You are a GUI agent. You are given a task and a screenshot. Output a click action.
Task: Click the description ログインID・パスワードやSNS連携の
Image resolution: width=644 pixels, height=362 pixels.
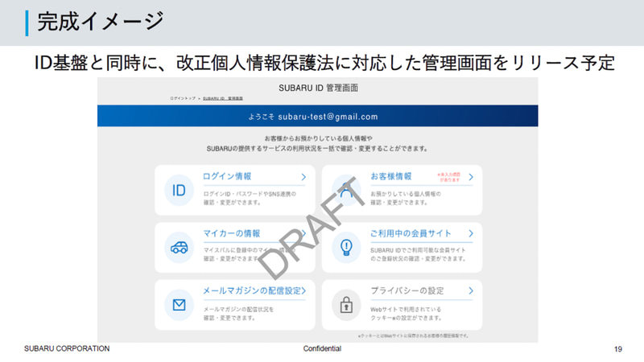[250, 194]
